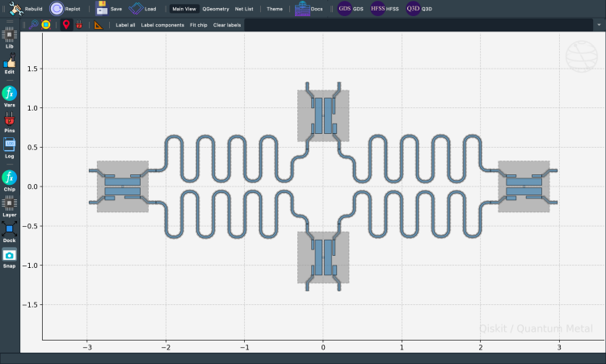Click the yellow fit-to-view icon

[x=46, y=25]
